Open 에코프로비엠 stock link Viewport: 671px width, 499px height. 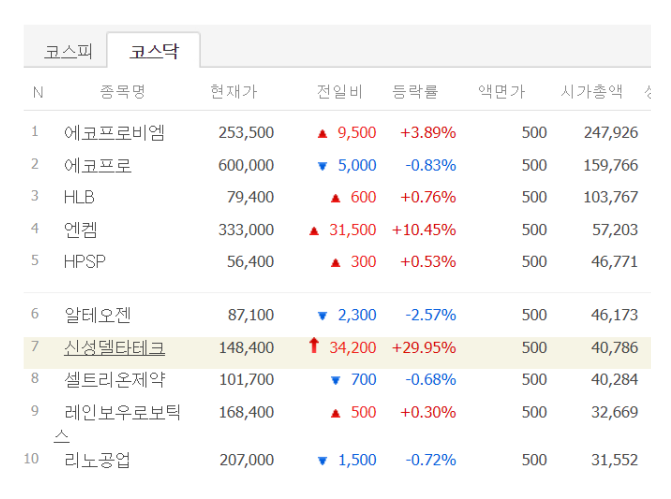(x=114, y=133)
